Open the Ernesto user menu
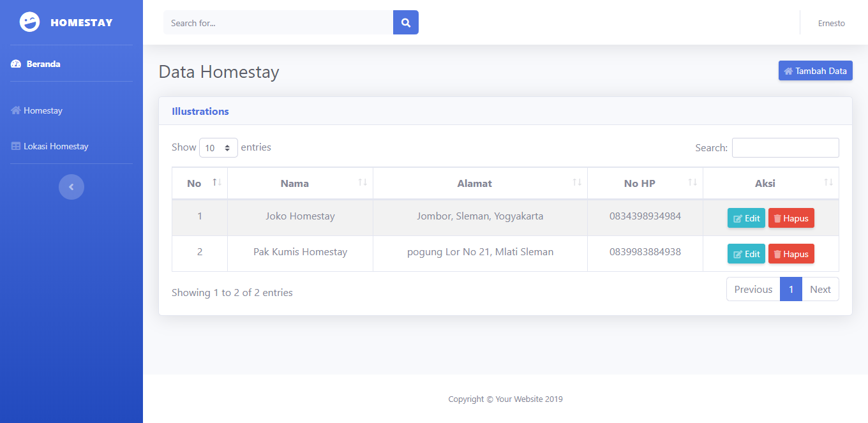Viewport: 868px width, 423px height. click(x=831, y=22)
